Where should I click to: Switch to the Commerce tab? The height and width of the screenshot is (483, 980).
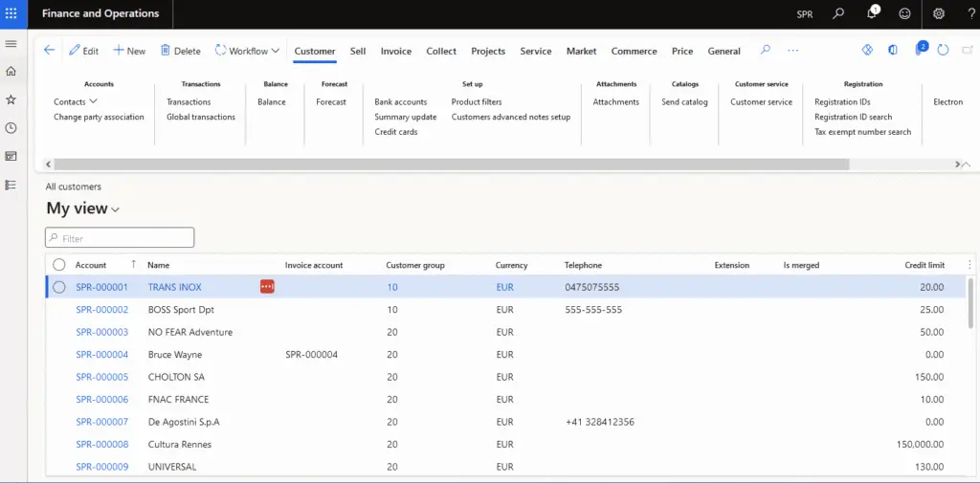point(634,52)
